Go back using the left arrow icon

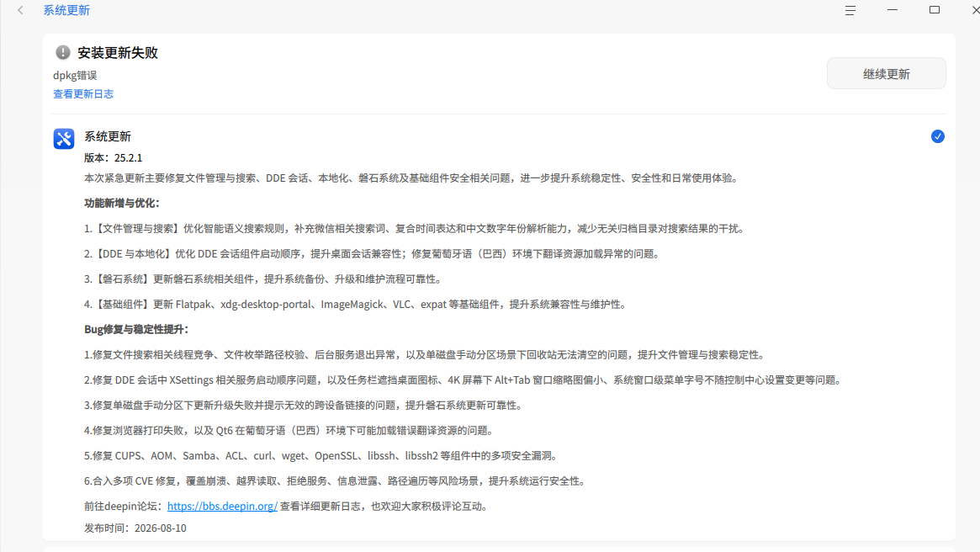coord(21,10)
